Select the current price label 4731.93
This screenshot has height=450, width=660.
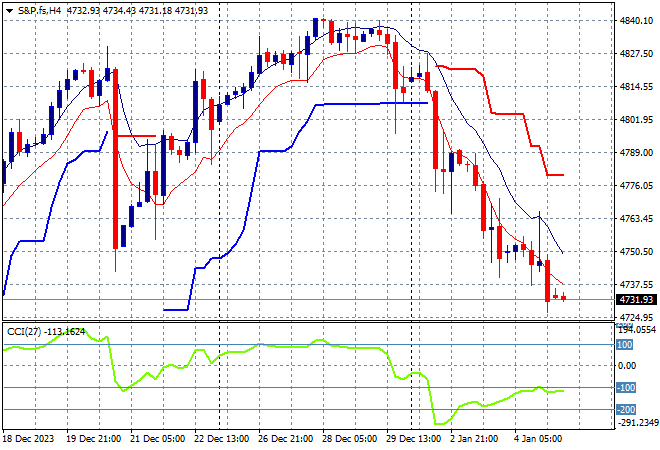[x=636, y=300]
